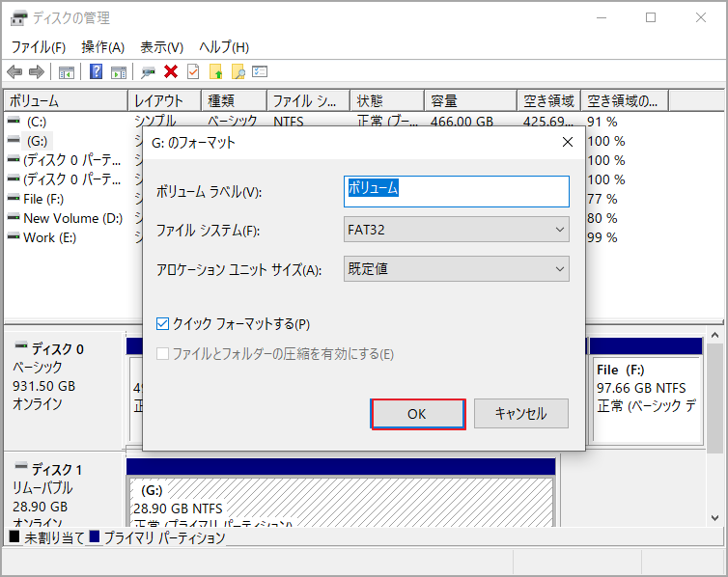This screenshot has height=577, width=728.
Task: Open the 操作(A) menu
Action: [102, 46]
